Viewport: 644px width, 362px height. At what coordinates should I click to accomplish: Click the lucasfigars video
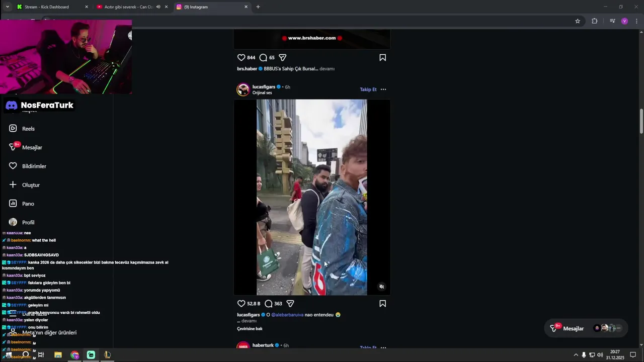click(x=312, y=197)
